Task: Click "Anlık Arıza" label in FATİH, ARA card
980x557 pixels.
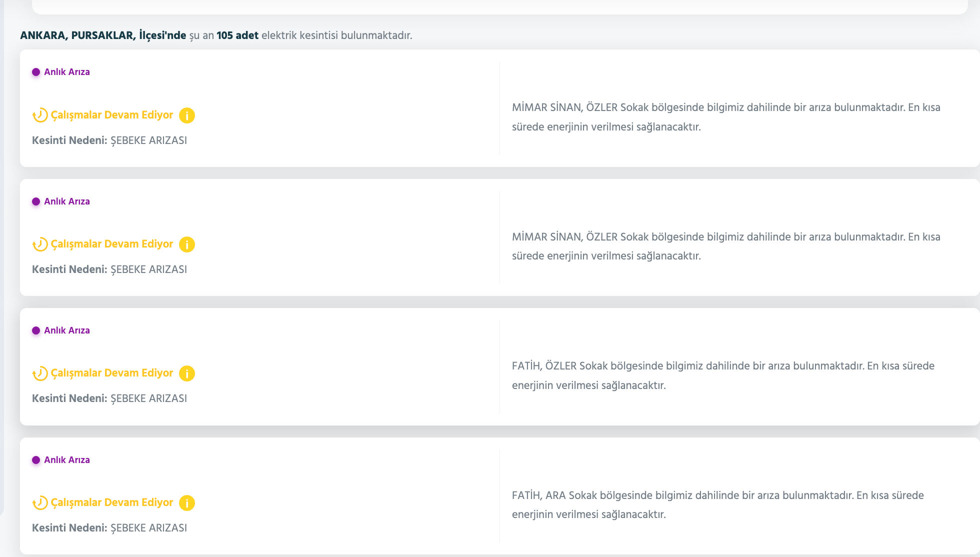Action: [x=67, y=460]
